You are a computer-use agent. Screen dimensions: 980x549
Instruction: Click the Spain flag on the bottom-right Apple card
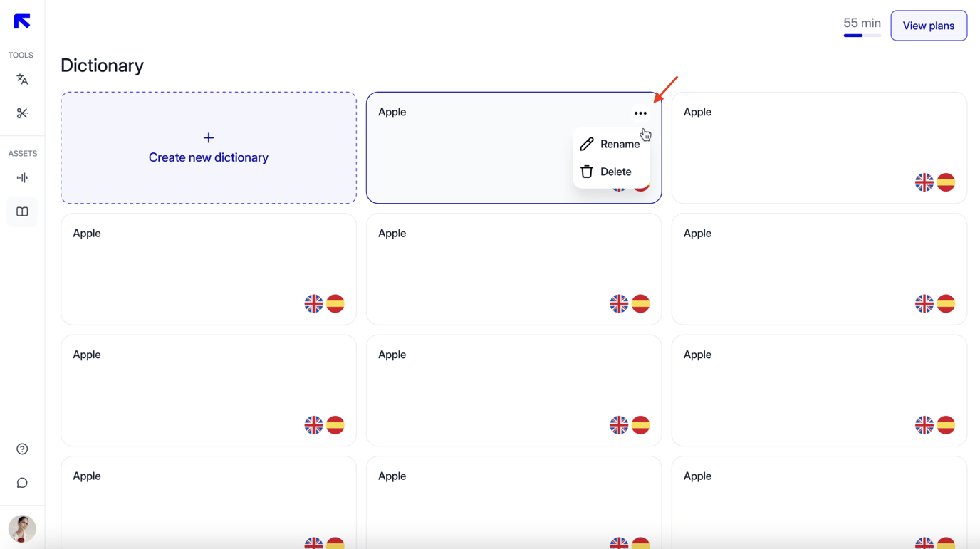pyautogui.click(x=946, y=543)
